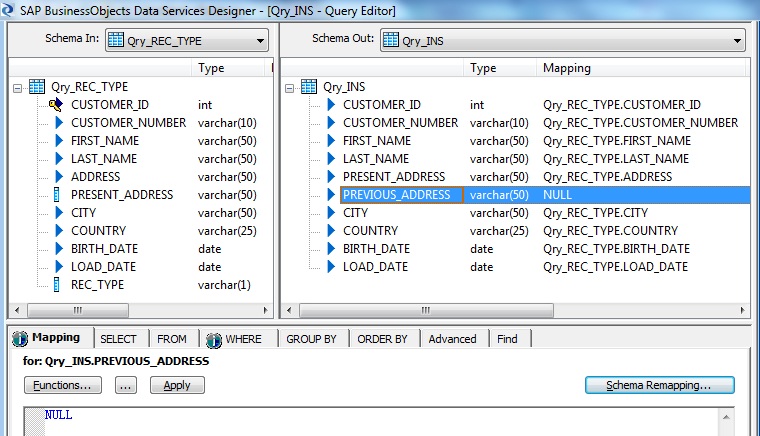Click the output schema horizontal scrollbar thumb

(x=426, y=310)
